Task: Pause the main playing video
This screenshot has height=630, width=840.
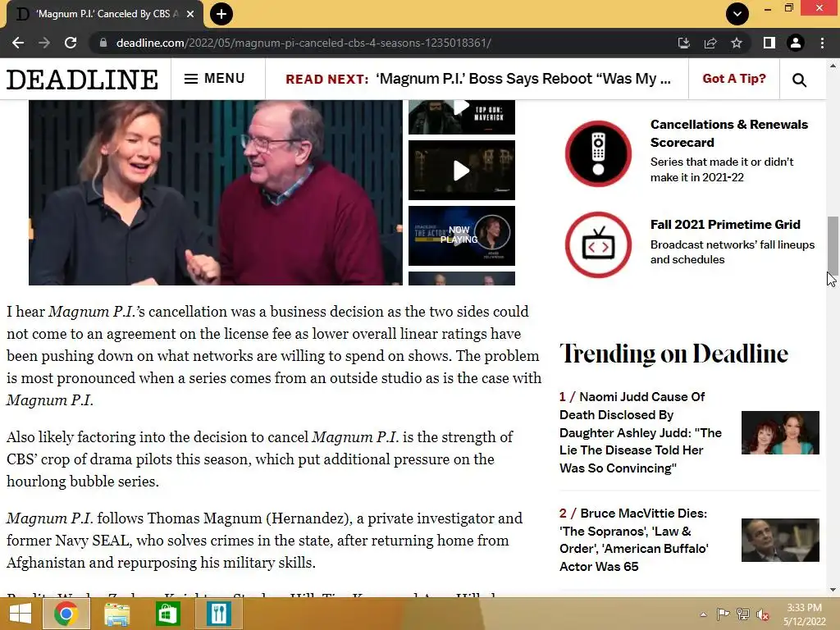Action: 216,193
